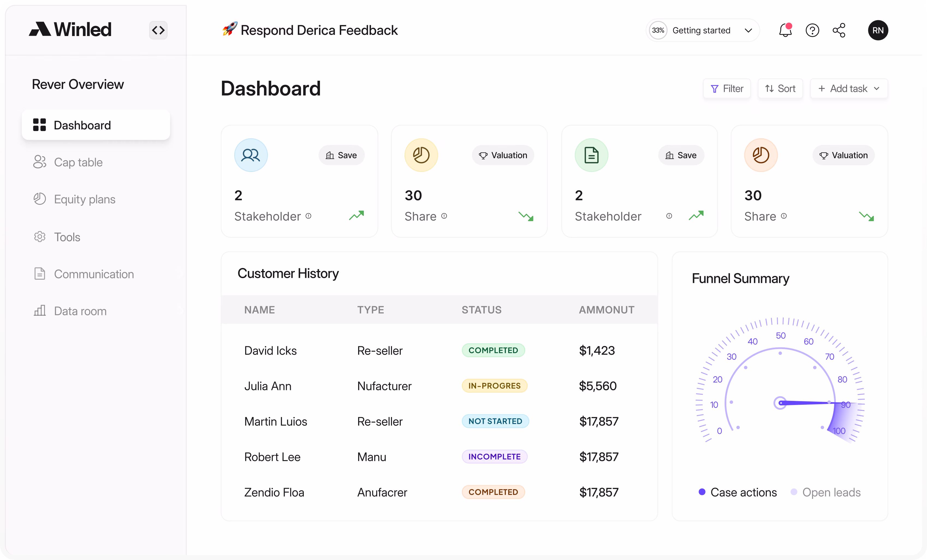Viewport: 927px width, 560px height.
Task: Open Cap table in sidebar
Action: (78, 162)
